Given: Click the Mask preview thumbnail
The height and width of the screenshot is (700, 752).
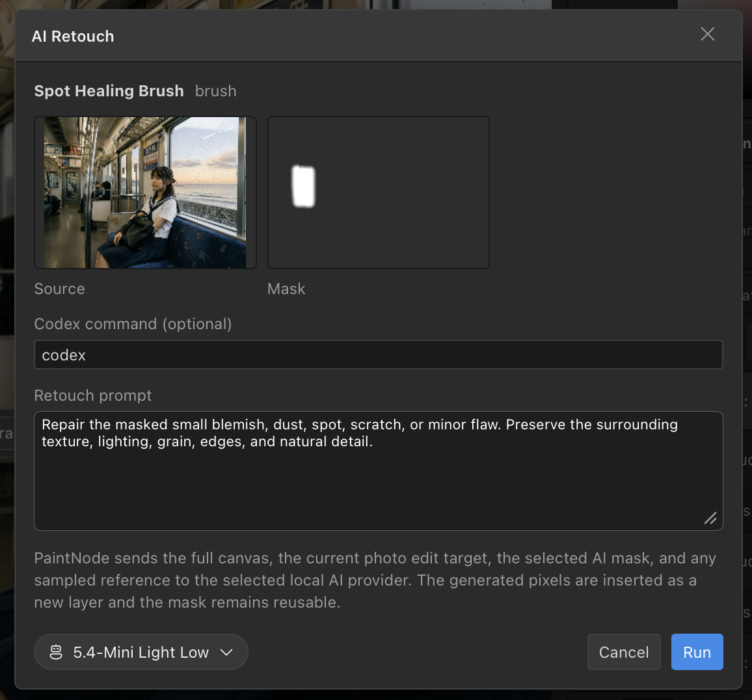Looking at the screenshot, I should click(x=379, y=193).
